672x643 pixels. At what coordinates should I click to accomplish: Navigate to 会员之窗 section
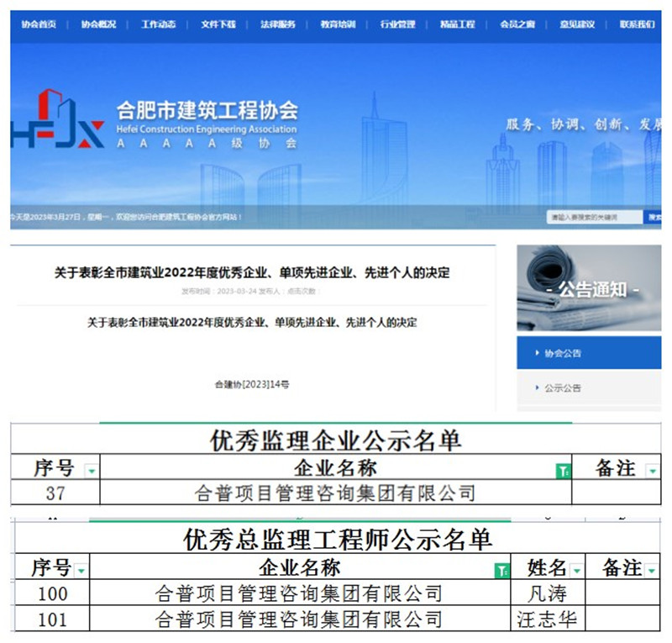tap(517, 24)
